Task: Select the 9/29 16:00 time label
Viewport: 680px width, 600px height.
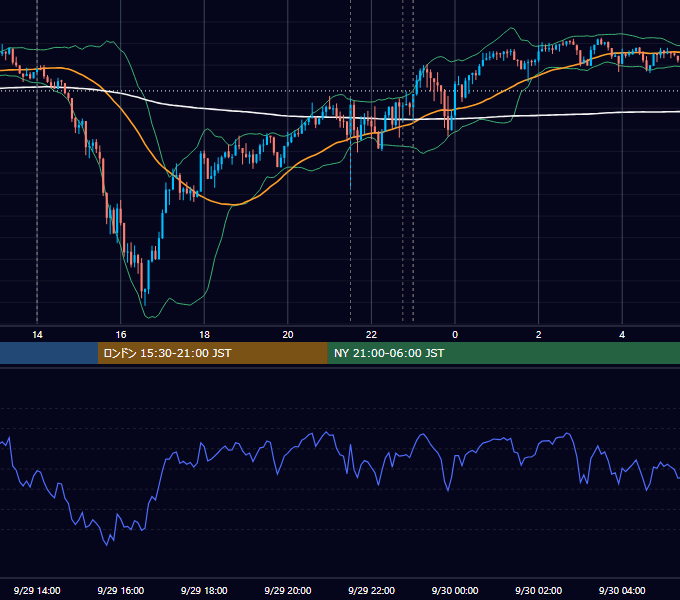Action: point(121,590)
